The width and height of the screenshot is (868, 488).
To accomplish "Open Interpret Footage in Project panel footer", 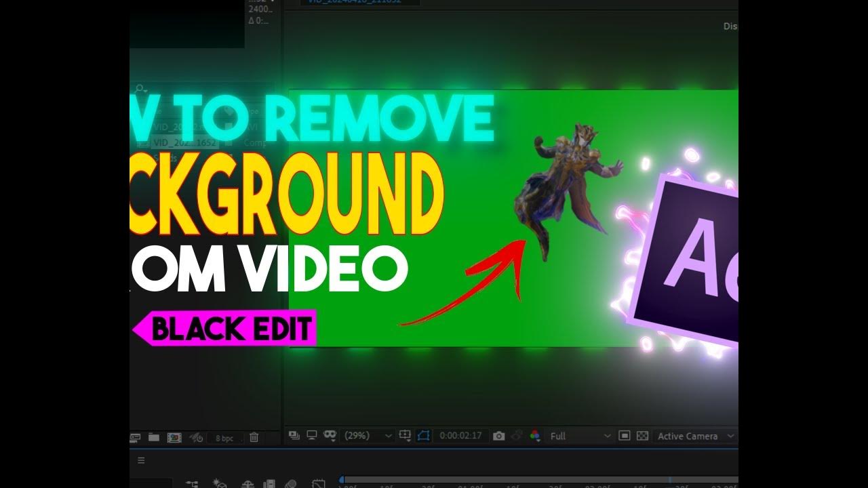I will coord(135,438).
